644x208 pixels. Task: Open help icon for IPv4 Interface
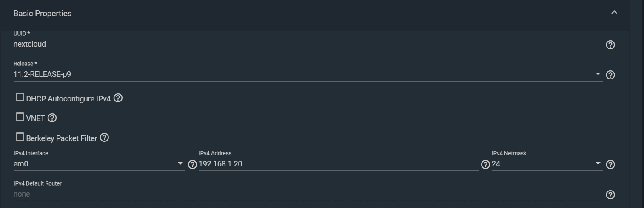tap(192, 164)
